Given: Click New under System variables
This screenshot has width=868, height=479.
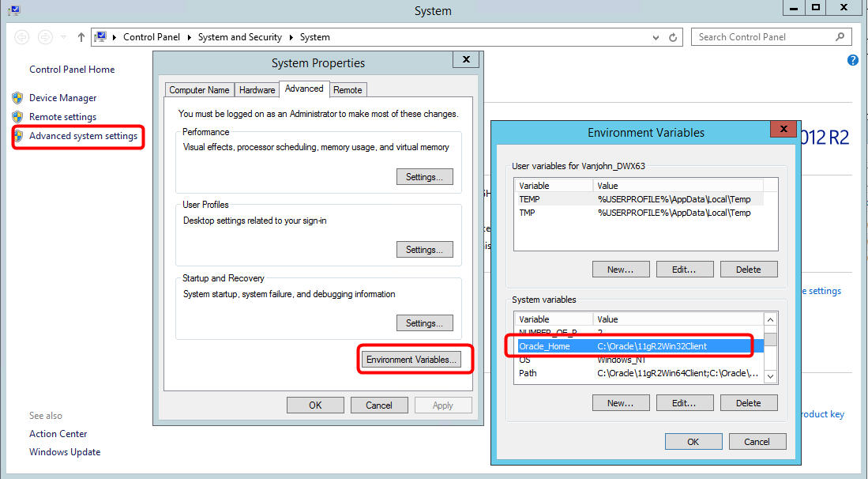Looking at the screenshot, I should (x=621, y=402).
